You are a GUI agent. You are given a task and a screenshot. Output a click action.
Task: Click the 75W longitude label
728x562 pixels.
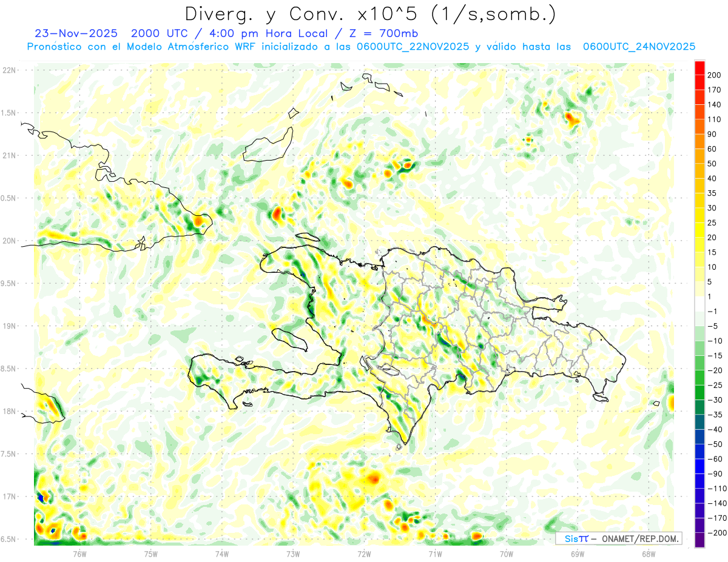(x=151, y=554)
